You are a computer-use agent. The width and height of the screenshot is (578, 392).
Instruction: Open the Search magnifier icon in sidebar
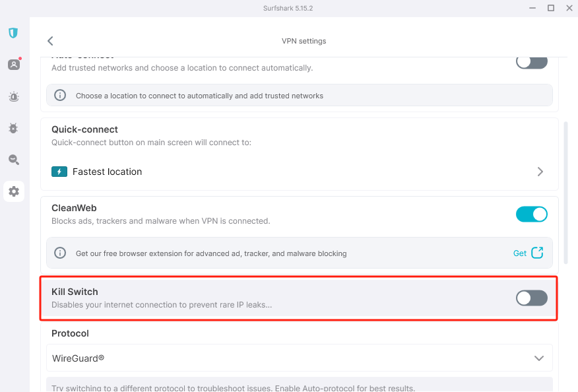[x=14, y=160]
